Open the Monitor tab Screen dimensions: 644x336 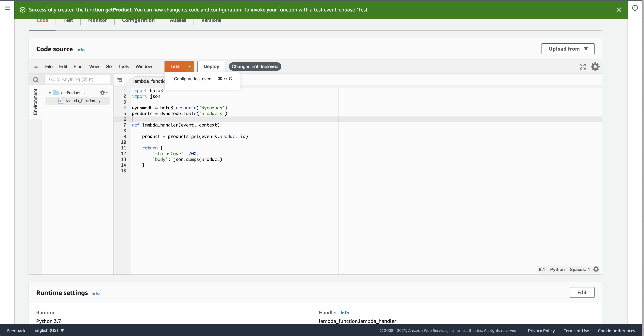tap(97, 20)
